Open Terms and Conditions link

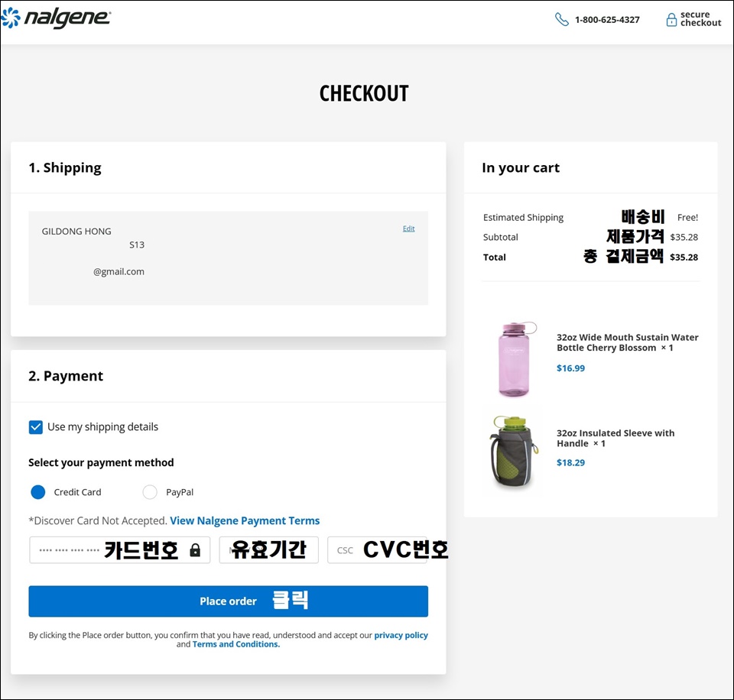(x=236, y=644)
